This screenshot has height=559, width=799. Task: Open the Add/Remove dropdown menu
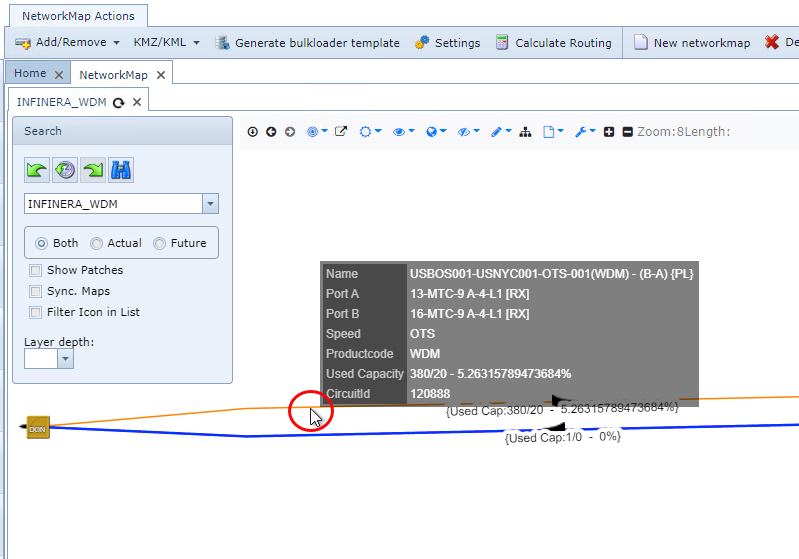pos(68,43)
